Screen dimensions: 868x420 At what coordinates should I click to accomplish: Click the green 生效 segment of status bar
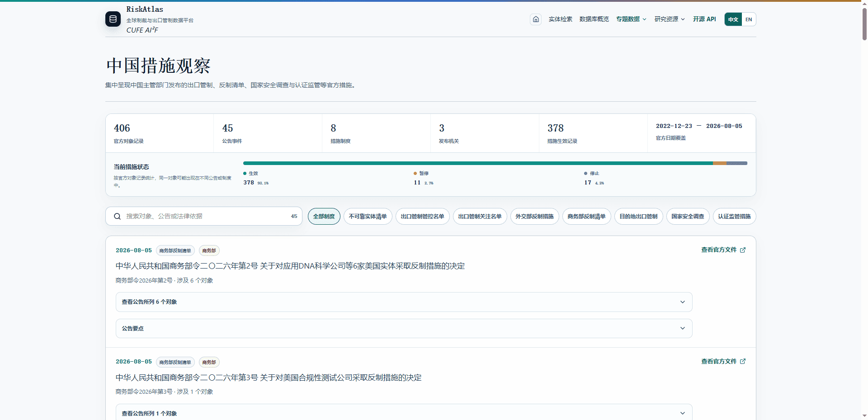coord(478,163)
